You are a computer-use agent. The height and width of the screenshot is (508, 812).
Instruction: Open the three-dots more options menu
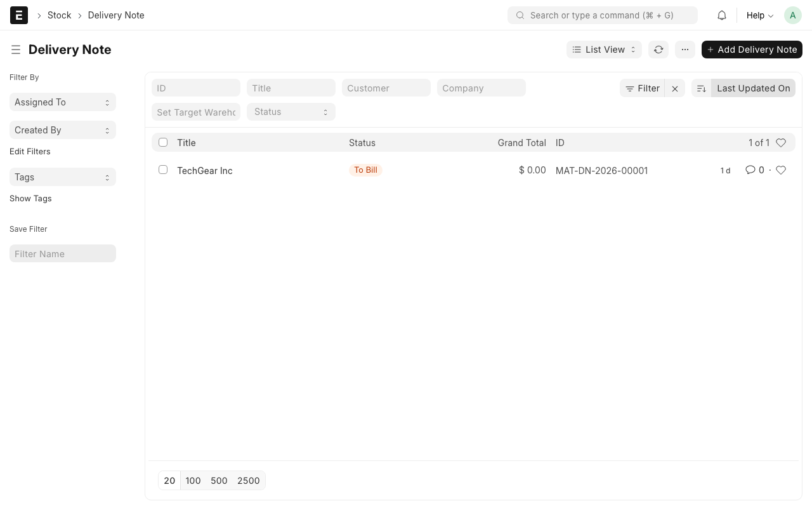(x=685, y=50)
